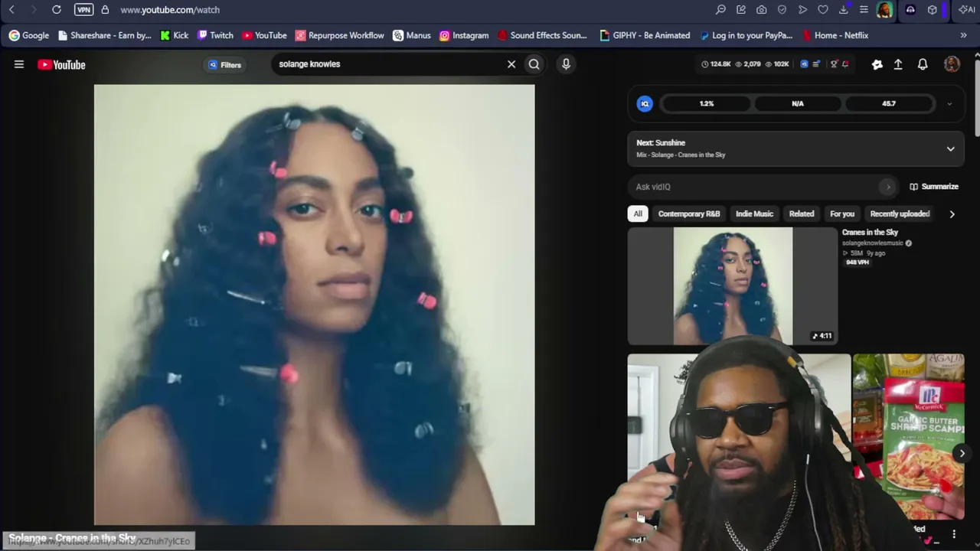Open the blue vidIQ icon in stats bar
Screen dimensions: 980x551
804,64
